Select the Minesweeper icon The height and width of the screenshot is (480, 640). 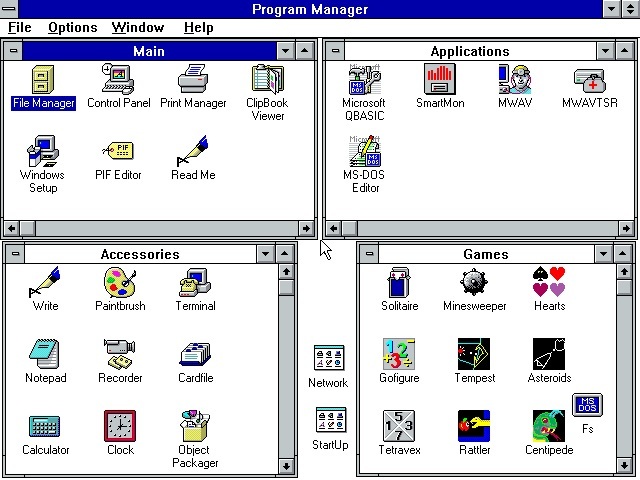click(474, 282)
